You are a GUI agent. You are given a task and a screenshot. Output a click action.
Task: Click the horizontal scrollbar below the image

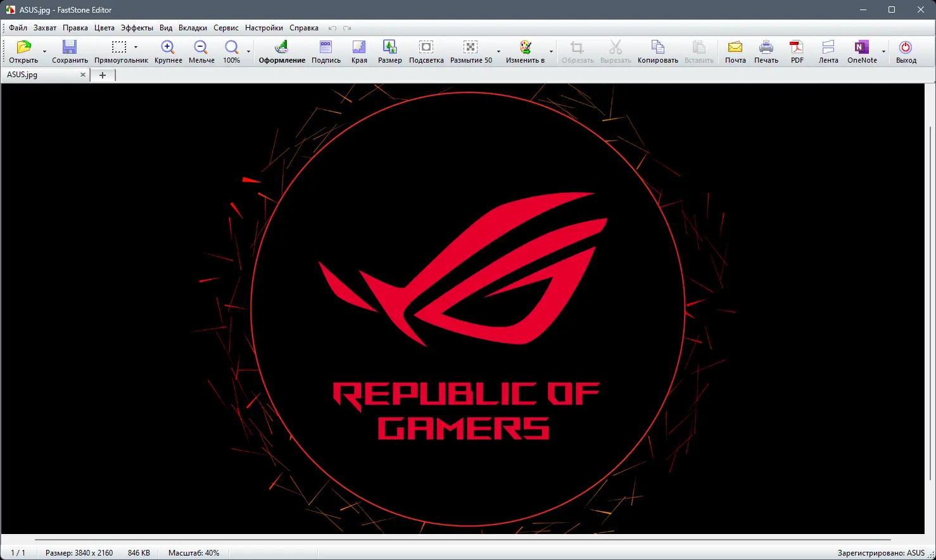tap(462, 540)
